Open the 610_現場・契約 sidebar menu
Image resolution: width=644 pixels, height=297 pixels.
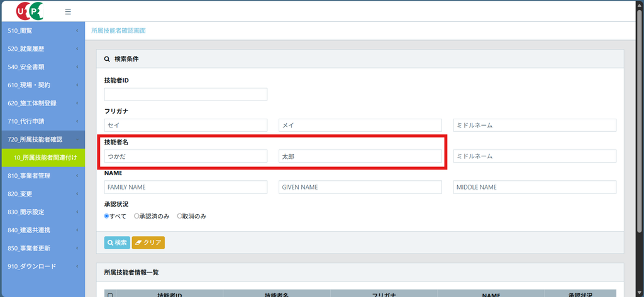pos(43,85)
